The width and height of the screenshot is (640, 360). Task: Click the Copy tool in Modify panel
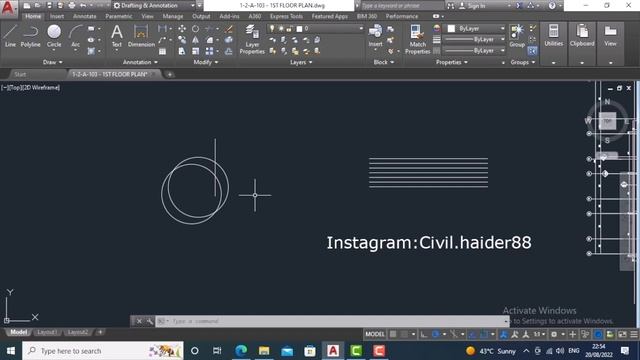point(182,40)
